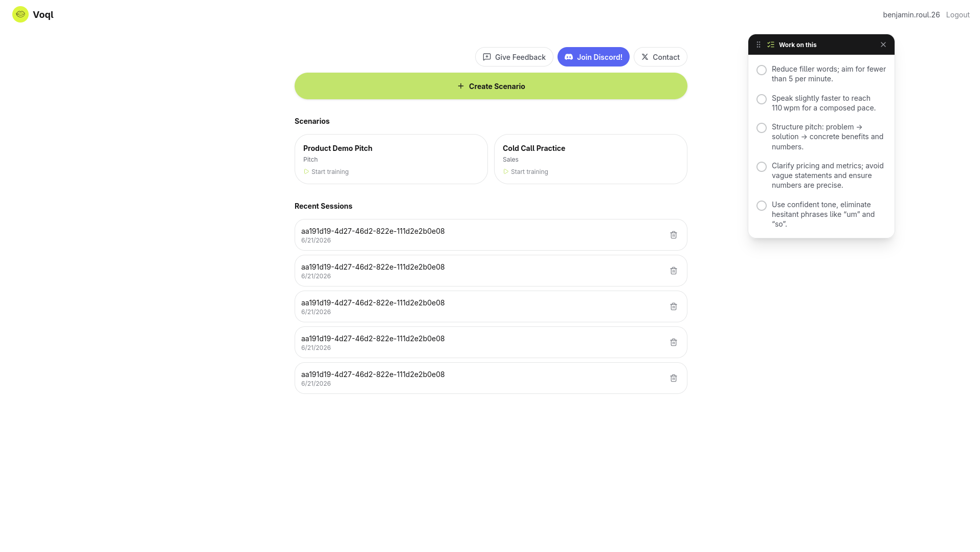
Task: Click the Voql logo icon
Action: pos(20,14)
